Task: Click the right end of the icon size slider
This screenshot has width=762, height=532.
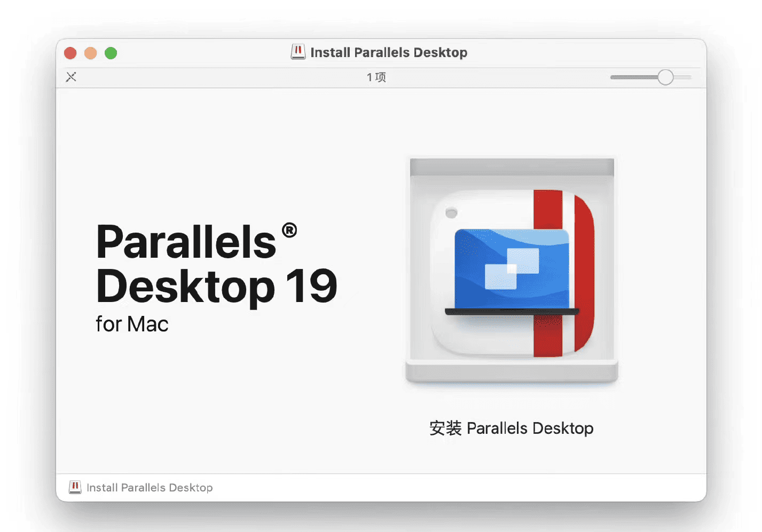Action: tap(687, 77)
